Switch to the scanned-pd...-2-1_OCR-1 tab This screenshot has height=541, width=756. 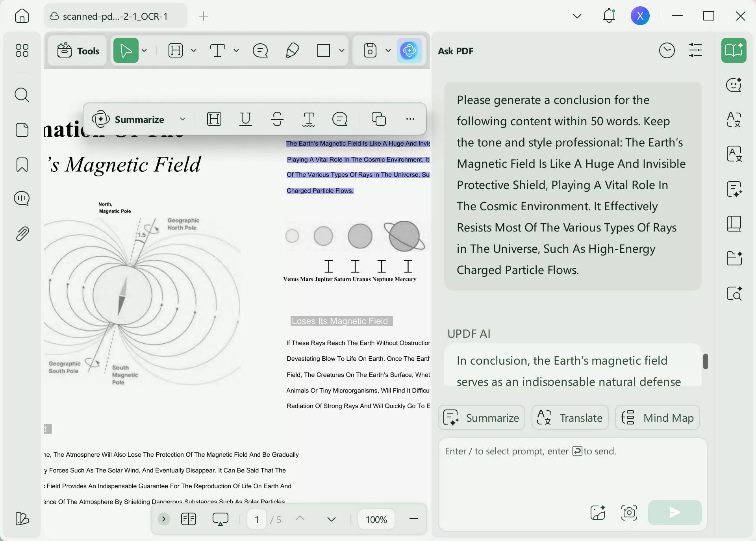pos(115,16)
